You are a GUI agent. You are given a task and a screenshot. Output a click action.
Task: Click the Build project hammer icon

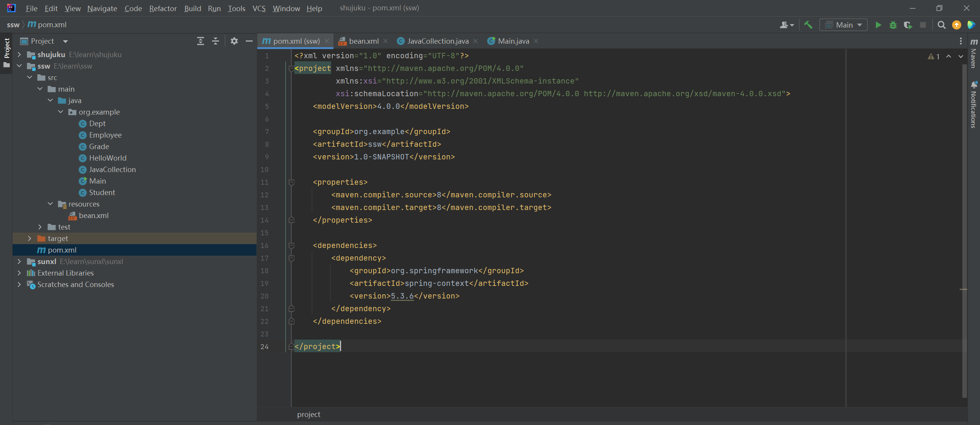click(x=808, y=25)
